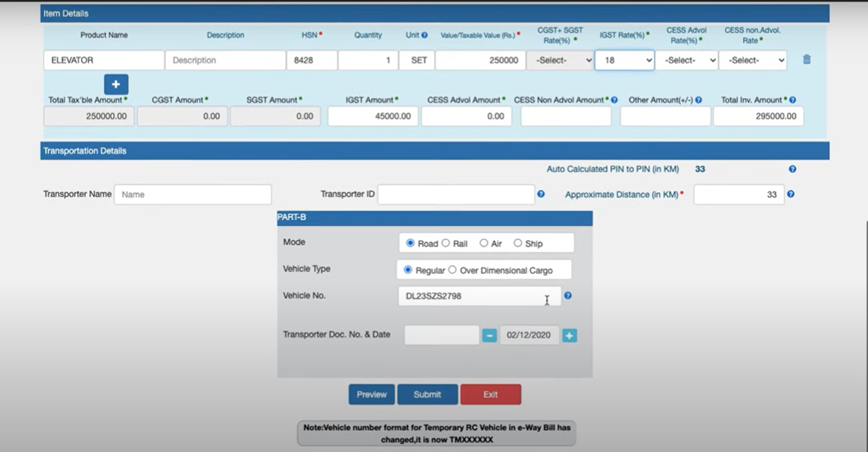Click help icon beside Transporter ID field

click(x=541, y=195)
